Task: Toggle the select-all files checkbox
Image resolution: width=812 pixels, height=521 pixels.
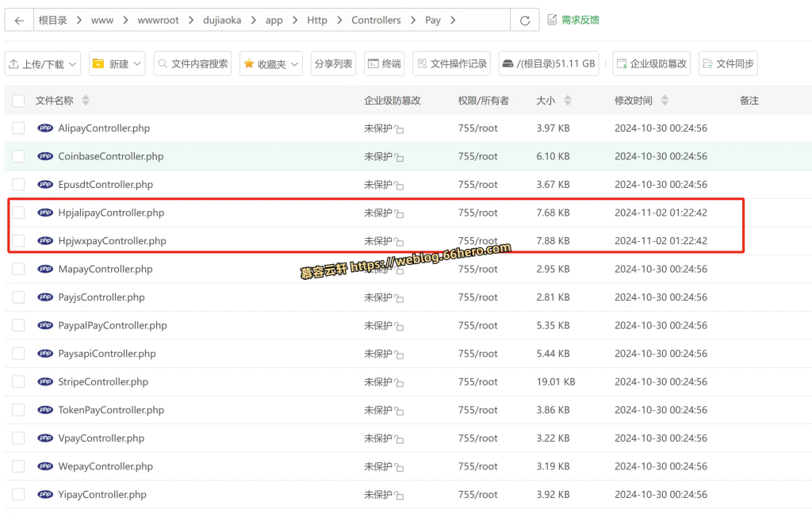Action: [x=18, y=101]
